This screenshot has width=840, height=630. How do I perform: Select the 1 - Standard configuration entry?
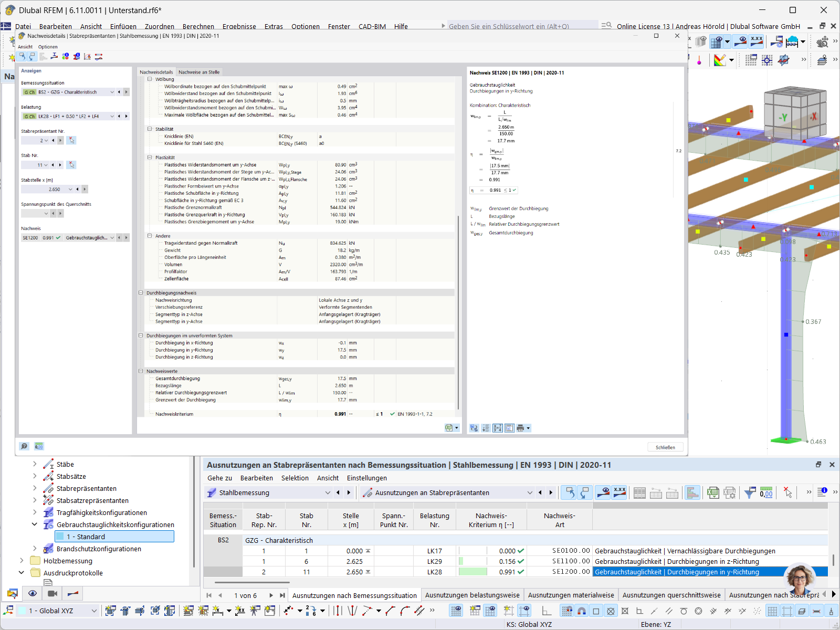point(86,536)
